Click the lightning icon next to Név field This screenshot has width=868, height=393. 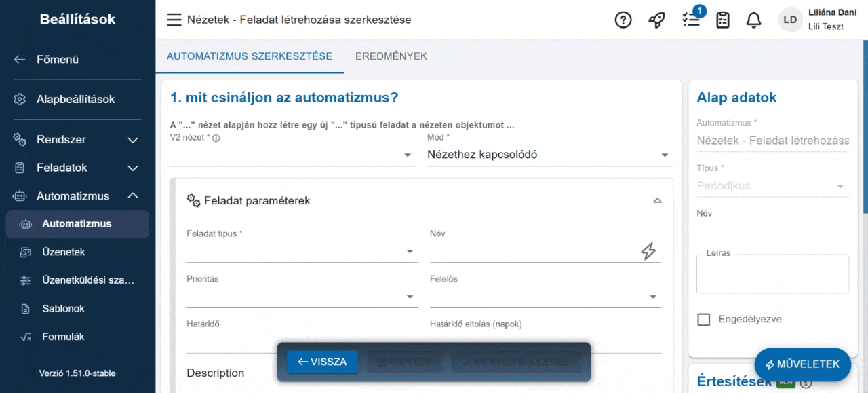pyautogui.click(x=649, y=251)
